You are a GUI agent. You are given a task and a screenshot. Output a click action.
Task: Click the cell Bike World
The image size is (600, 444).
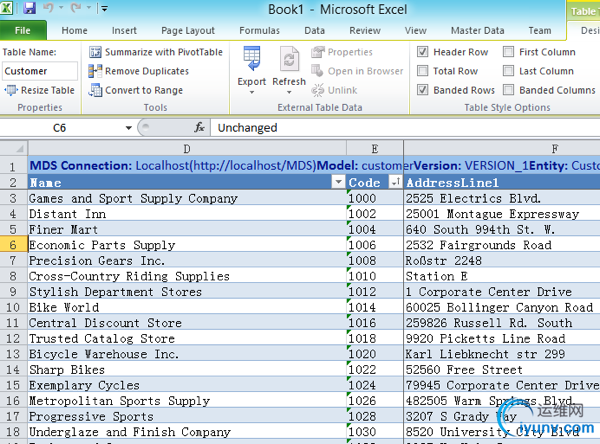(x=187, y=307)
